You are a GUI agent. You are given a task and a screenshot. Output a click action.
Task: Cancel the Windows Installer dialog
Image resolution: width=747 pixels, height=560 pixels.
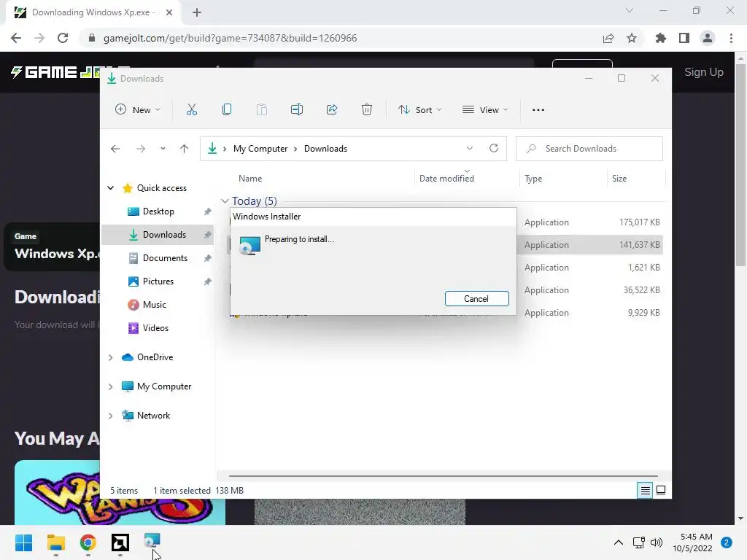[x=477, y=298]
